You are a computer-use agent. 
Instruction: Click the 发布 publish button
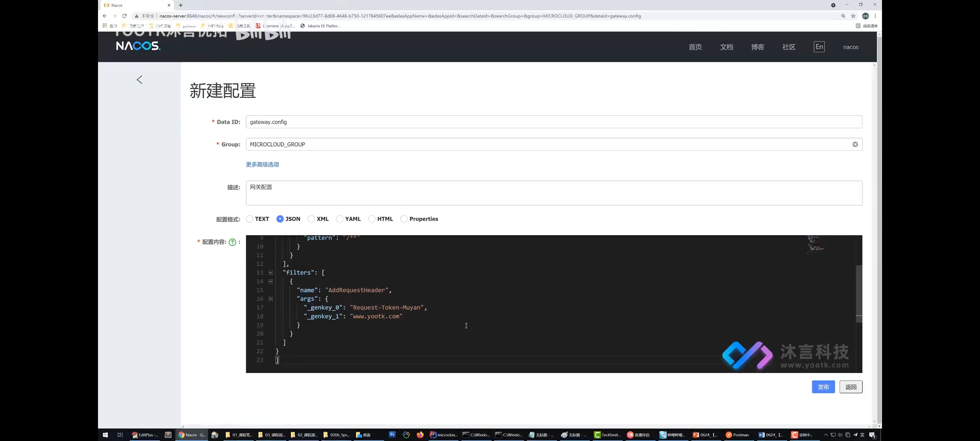click(823, 387)
